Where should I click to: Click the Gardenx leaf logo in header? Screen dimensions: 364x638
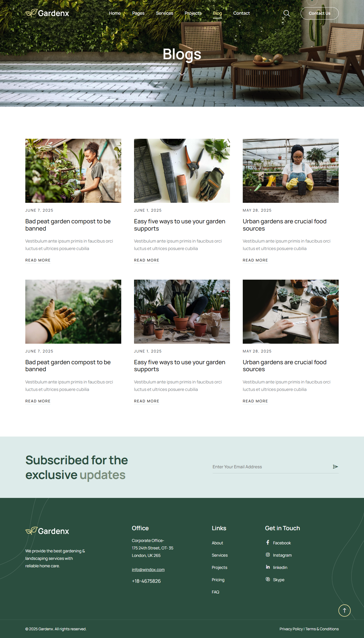point(47,13)
